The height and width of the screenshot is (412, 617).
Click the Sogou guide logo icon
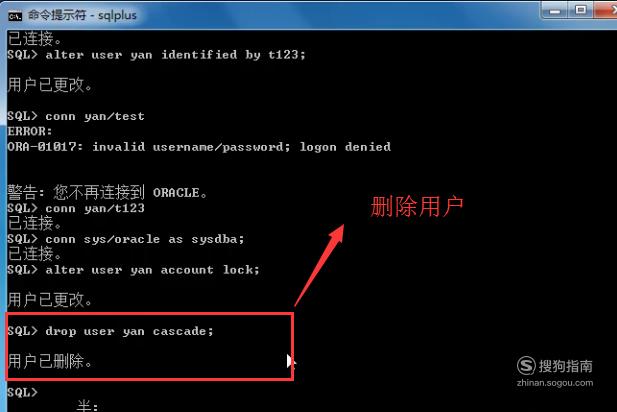526,366
